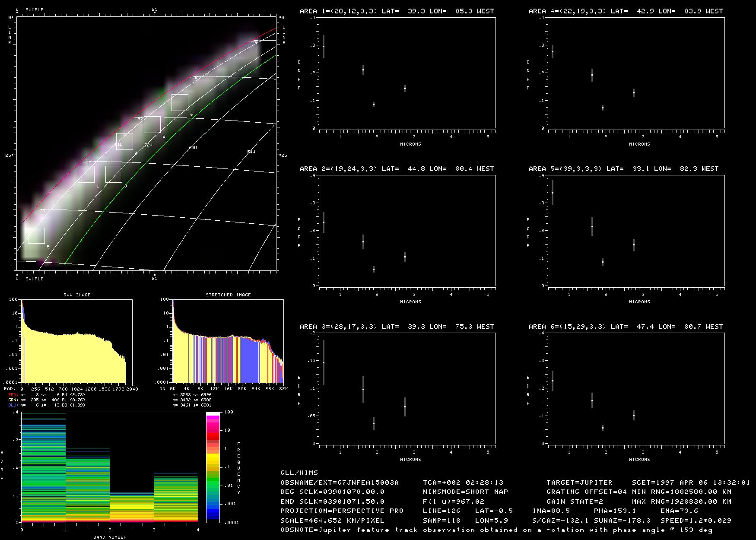This screenshot has height=540, width=756.
Task: Click the TCA=+002 02:28:13 value
Action: tap(463, 483)
